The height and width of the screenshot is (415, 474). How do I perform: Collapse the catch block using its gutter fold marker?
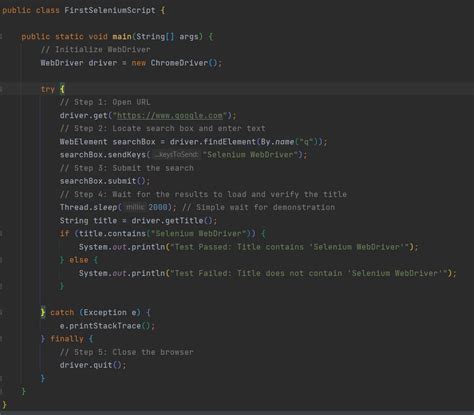tap(1, 312)
